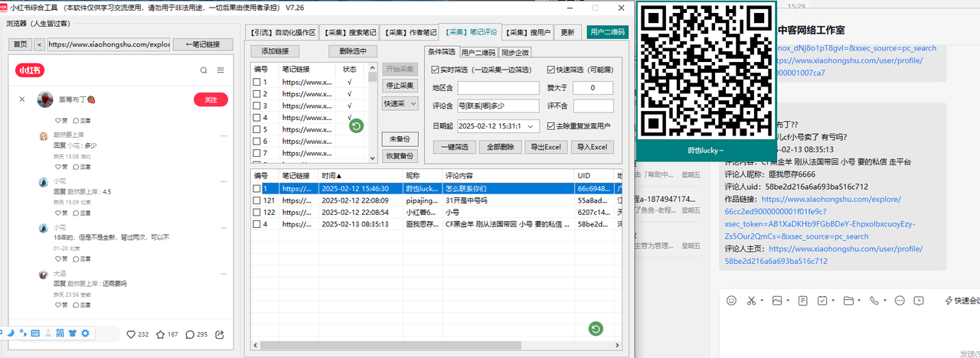Click green refresh icon in link list
This screenshot has height=358, width=980.
pos(356,125)
